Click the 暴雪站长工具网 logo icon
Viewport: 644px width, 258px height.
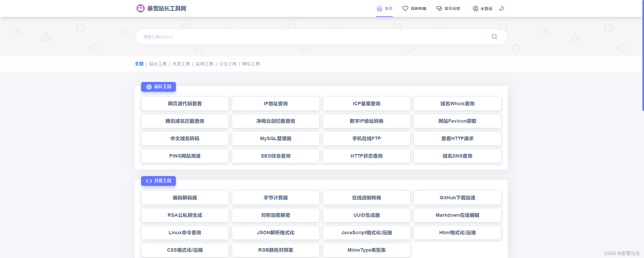coord(140,8)
